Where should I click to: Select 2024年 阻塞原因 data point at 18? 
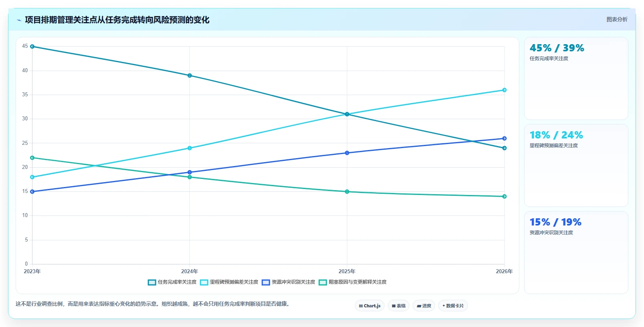190,177
